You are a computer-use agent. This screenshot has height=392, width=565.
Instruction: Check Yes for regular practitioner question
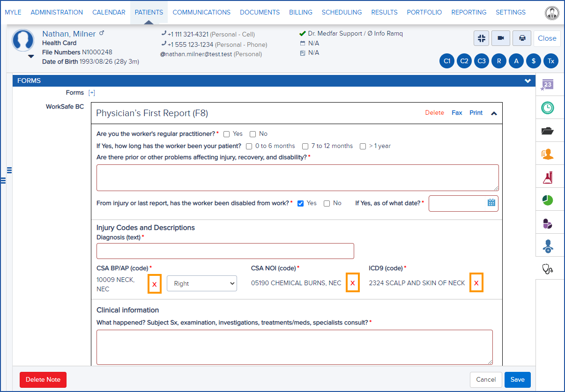click(x=227, y=134)
